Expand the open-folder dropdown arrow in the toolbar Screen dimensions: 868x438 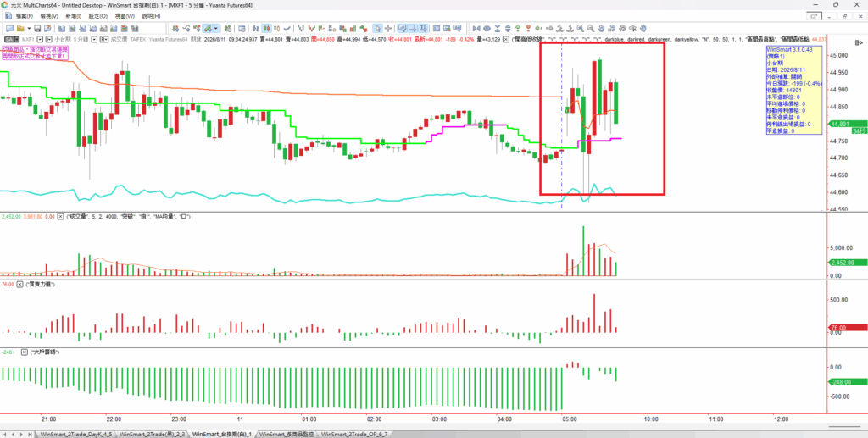click(x=29, y=28)
